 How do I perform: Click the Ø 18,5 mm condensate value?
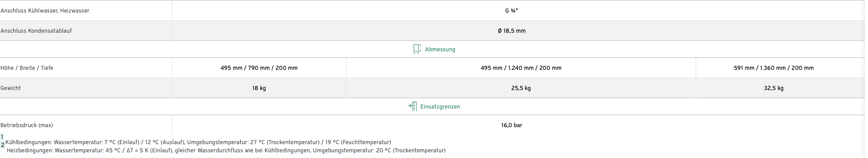(512, 31)
